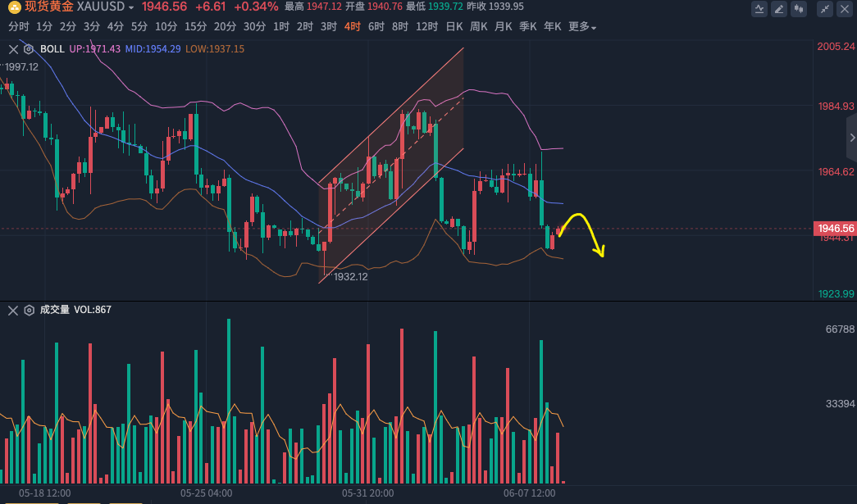
Task: Click the collapse fullscreen arrows icon
Action: tap(824, 9)
